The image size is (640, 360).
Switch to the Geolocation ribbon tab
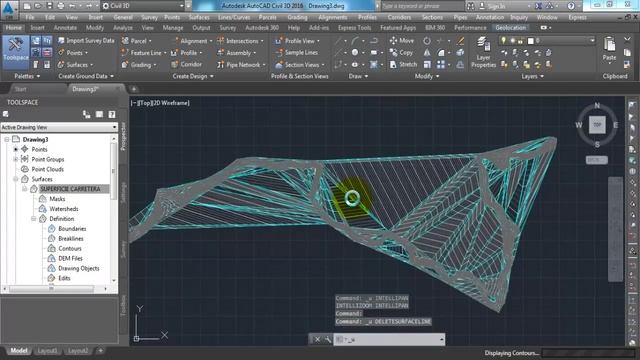[511, 28]
